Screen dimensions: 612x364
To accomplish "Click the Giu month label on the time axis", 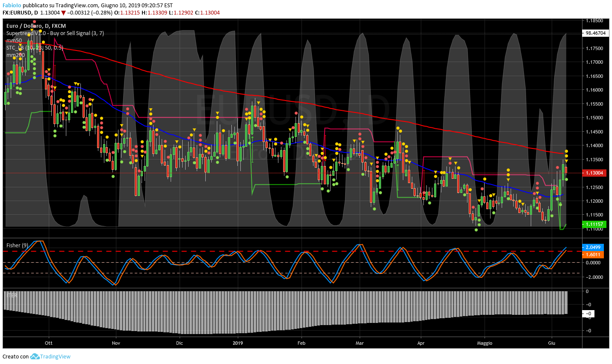I will tap(552, 343).
